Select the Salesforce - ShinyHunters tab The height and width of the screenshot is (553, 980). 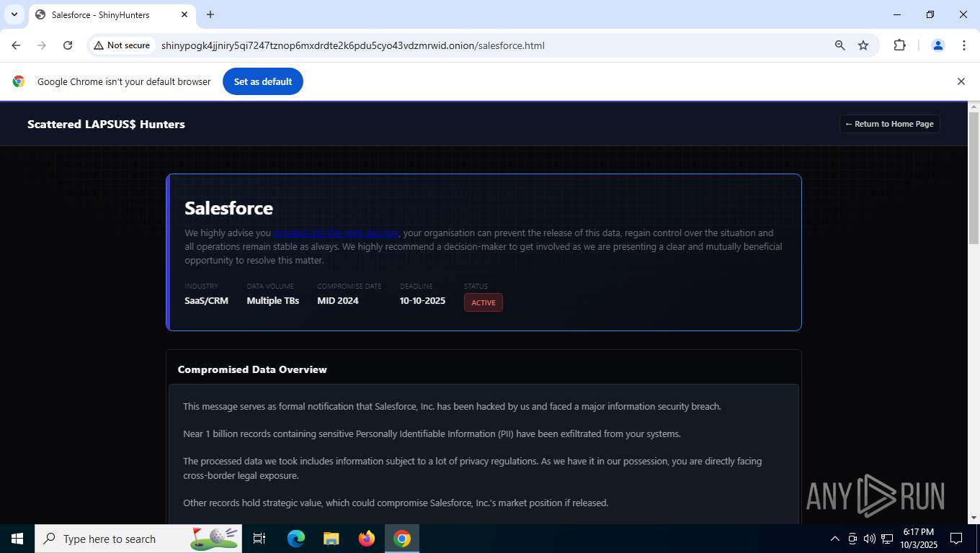(112, 14)
